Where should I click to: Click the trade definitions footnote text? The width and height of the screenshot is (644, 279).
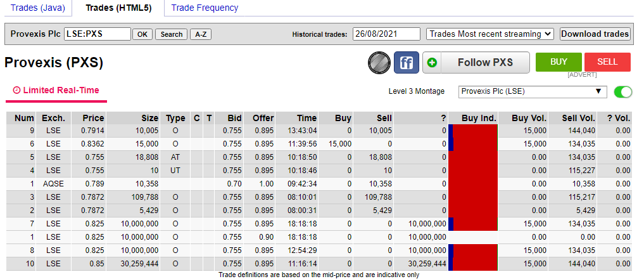[x=319, y=275]
